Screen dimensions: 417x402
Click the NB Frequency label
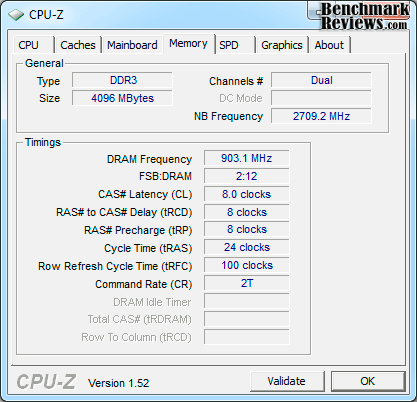(229, 116)
